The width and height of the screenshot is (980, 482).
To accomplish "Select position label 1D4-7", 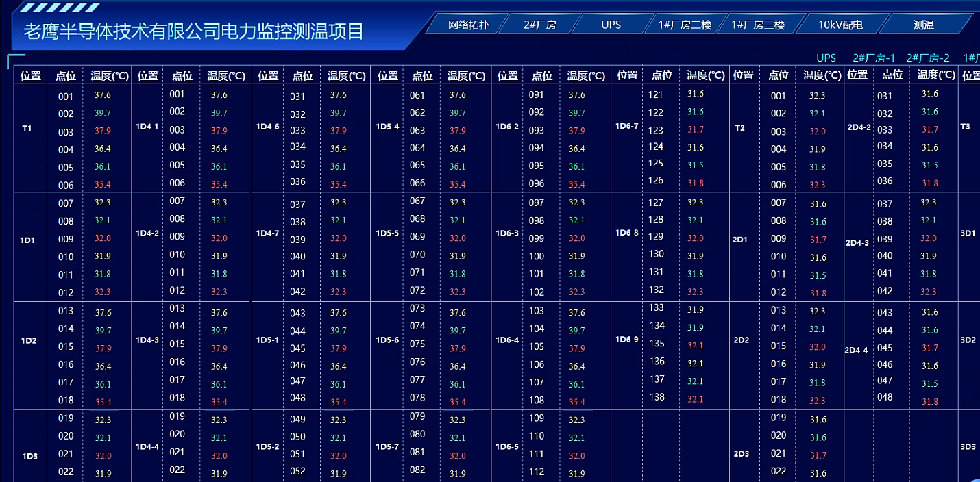I will (267, 233).
